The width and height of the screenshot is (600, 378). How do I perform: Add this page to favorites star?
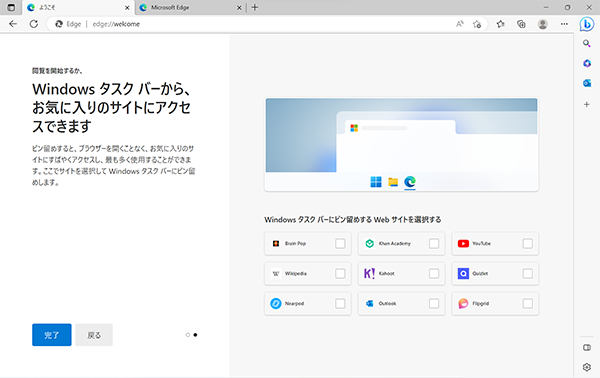pyautogui.click(x=477, y=24)
